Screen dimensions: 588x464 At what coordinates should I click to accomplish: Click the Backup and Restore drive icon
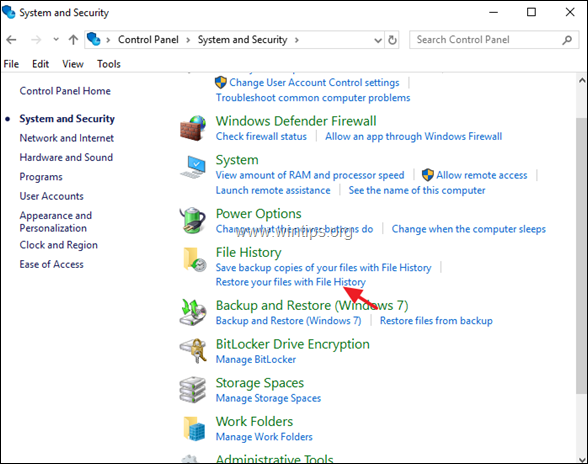pyautogui.click(x=193, y=312)
